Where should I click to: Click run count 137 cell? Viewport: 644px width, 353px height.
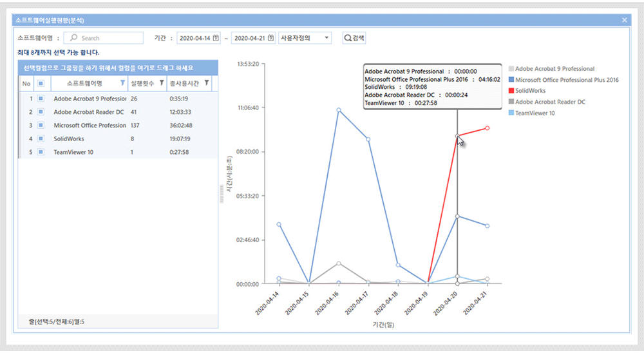pyautogui.click(x=135, y=126)
